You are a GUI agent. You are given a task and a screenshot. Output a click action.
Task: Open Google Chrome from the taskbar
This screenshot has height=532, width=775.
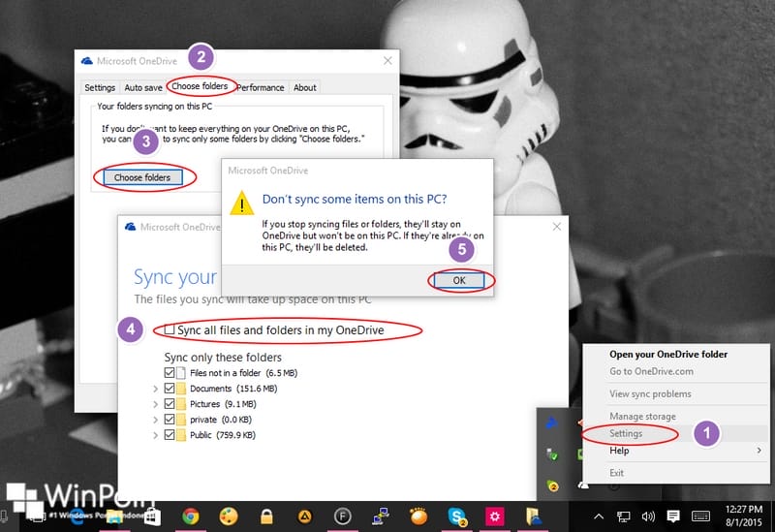pos(192,516)
